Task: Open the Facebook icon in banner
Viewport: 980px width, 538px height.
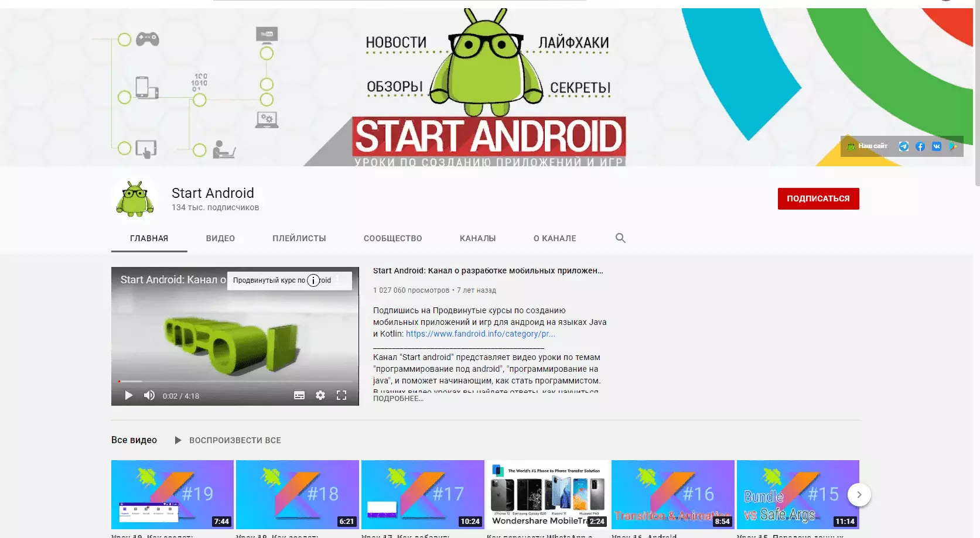Action: pyautogui.click(x=920, y=146)
